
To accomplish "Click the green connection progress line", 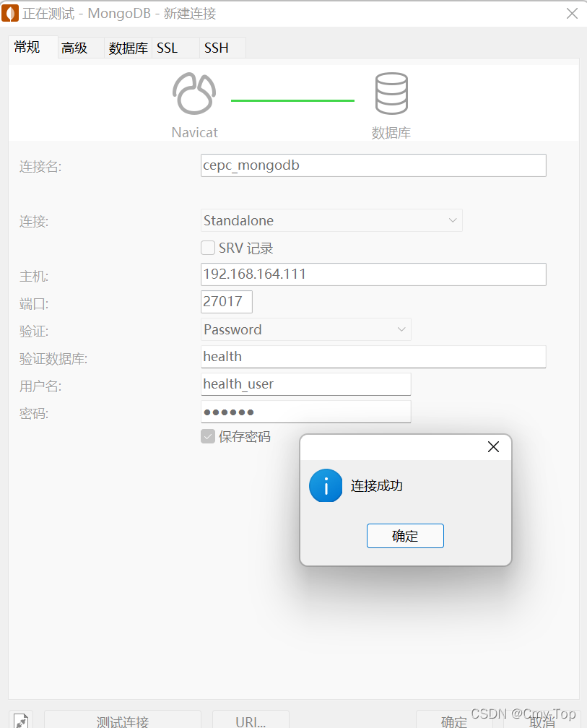I will coord(292,101).
